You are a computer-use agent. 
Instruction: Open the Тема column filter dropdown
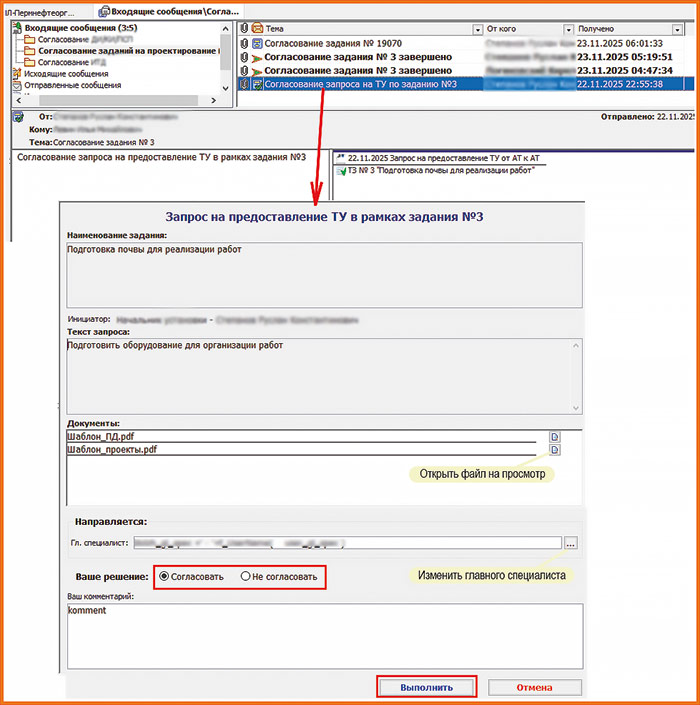point(476,30)
